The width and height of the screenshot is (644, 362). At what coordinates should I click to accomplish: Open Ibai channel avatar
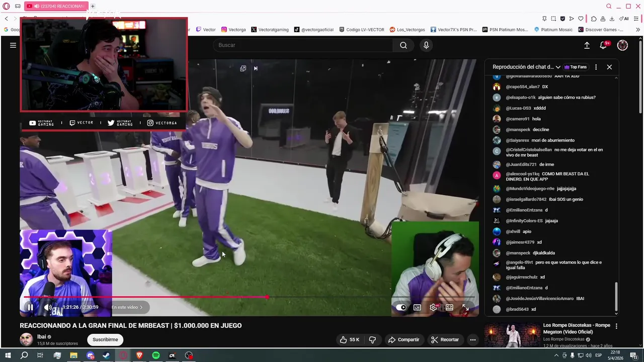point(26,339)
